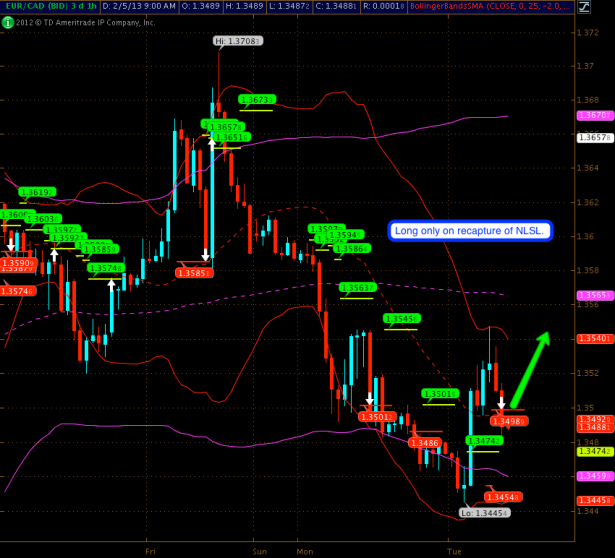615x558 pixels.
Task: Click the green info icon below symbol
Action: 7,21
